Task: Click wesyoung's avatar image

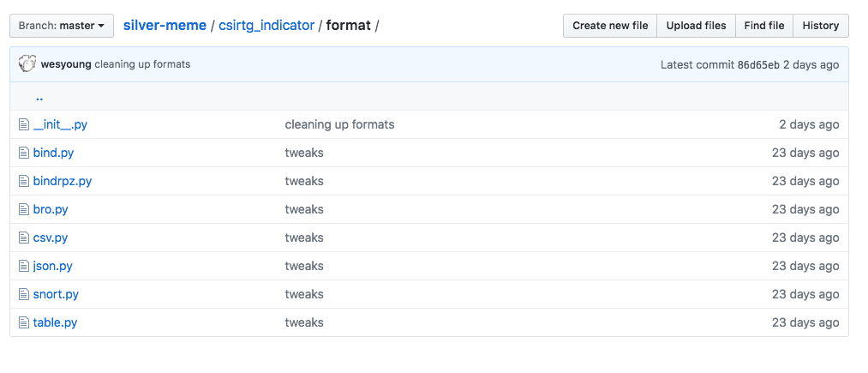Action: 27,63
